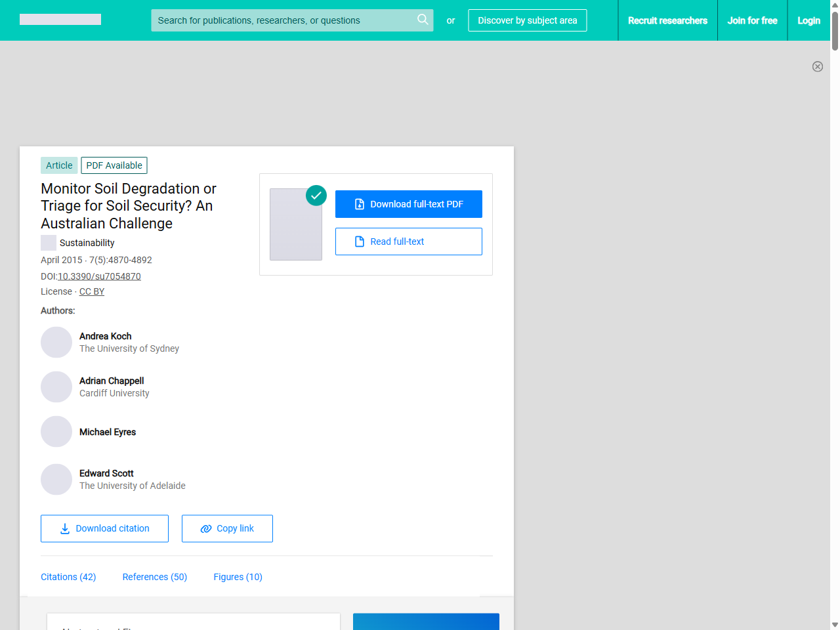This screenshot has height=630, width=840.
Task: Open Adrian Chappell's avatar
Action: pos(56,387)
